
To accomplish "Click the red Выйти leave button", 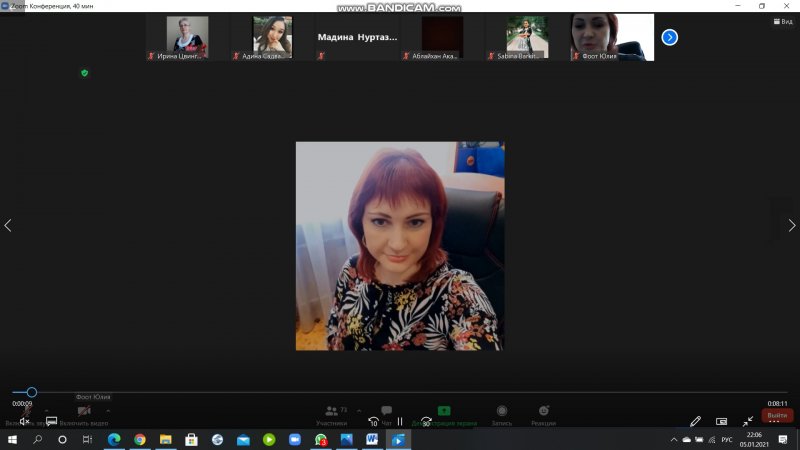I will tap(777, 415).
